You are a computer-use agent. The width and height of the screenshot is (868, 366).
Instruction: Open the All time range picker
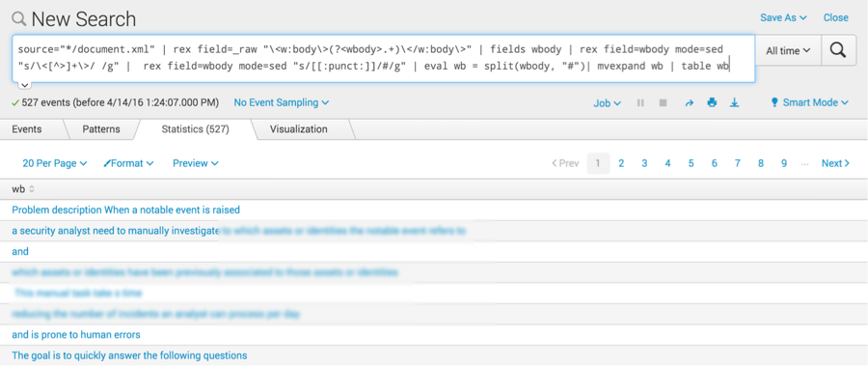coord(788,50)
